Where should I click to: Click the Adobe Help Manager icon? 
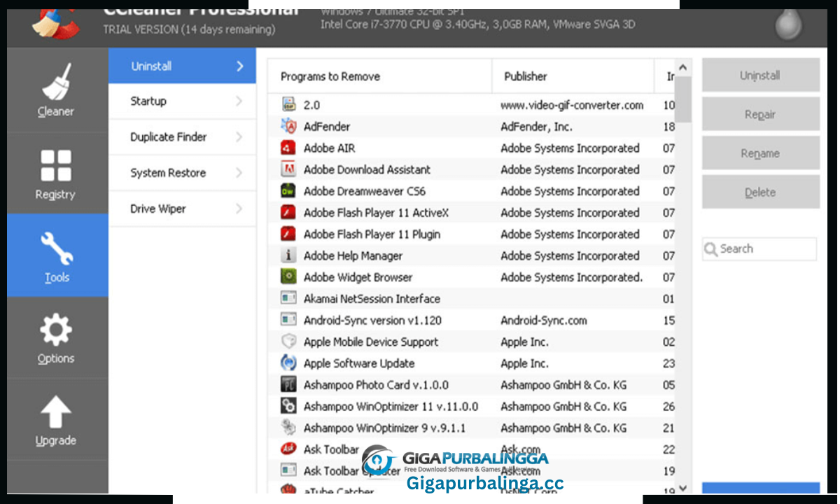[288, 255]
